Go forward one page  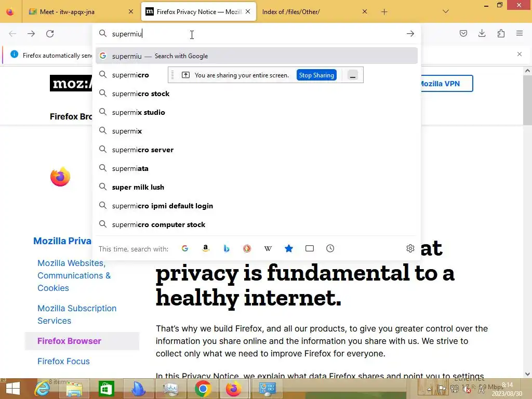click(31, 34)
